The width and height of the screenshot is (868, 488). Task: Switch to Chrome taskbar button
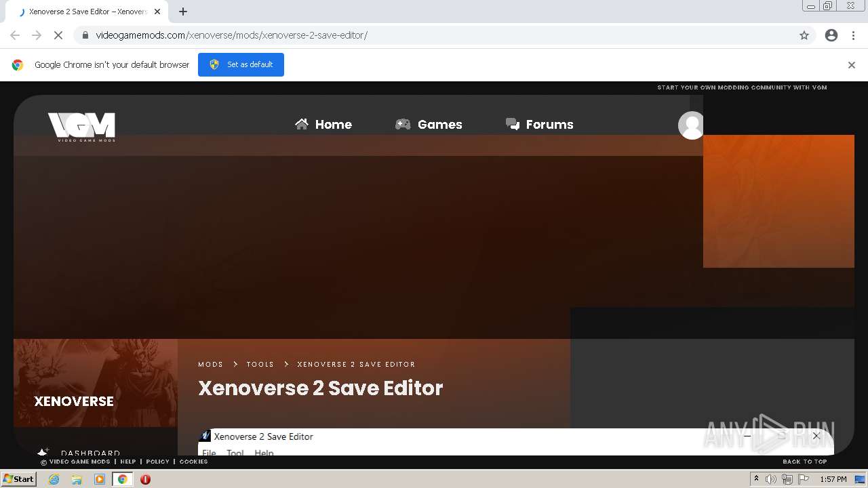tap(123, 479)
